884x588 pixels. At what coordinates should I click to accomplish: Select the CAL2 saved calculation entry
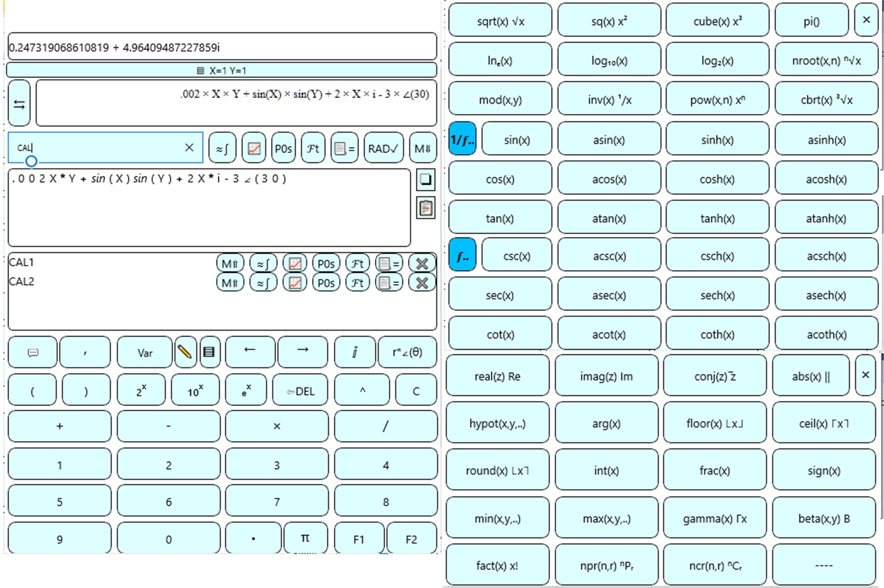pyautogui.click(x=22, y=282)
